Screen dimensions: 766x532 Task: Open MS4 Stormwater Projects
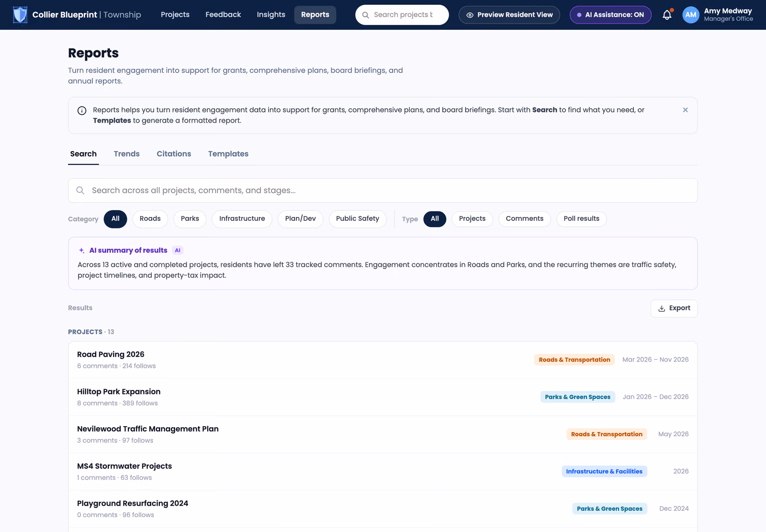tap(383, 472)
